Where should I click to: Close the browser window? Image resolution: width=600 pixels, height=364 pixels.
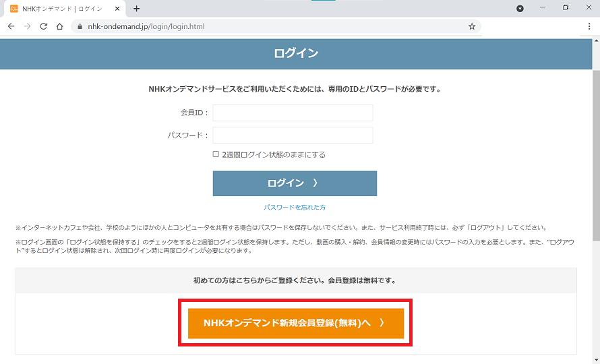point(589,7)
